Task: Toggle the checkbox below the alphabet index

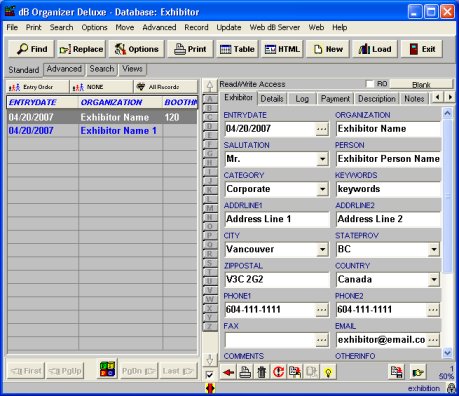Action: (209, 375)
